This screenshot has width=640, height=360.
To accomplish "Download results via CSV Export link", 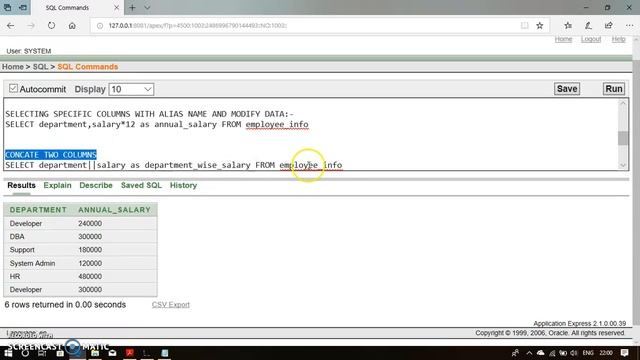I will tap(171, 304).
